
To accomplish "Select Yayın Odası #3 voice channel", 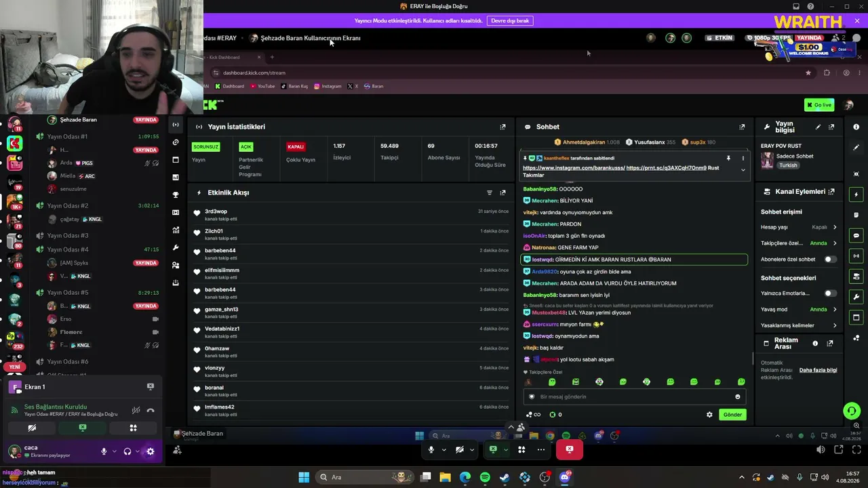I will tap(67, 236).
